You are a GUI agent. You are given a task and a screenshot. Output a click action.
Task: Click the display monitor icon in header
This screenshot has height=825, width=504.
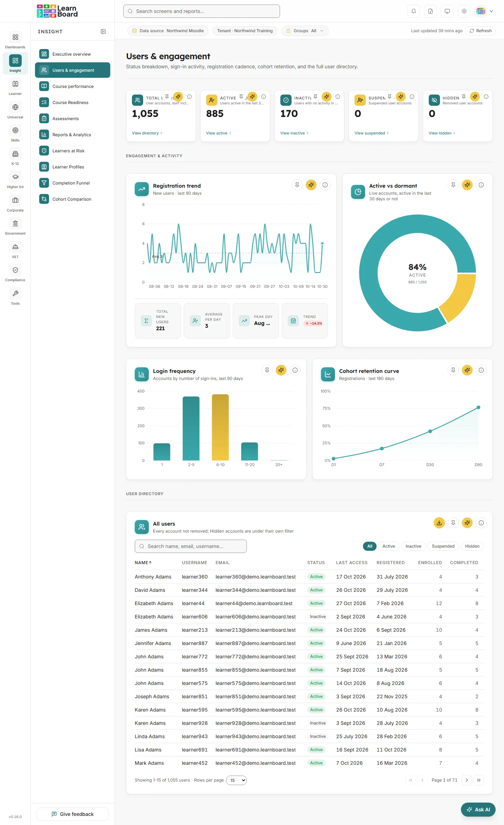pos(447,11)
